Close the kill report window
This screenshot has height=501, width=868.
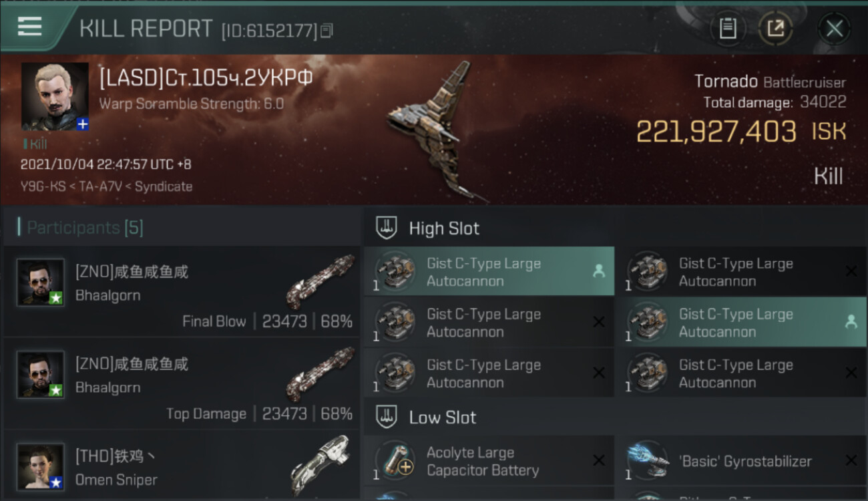coord(834,29)
